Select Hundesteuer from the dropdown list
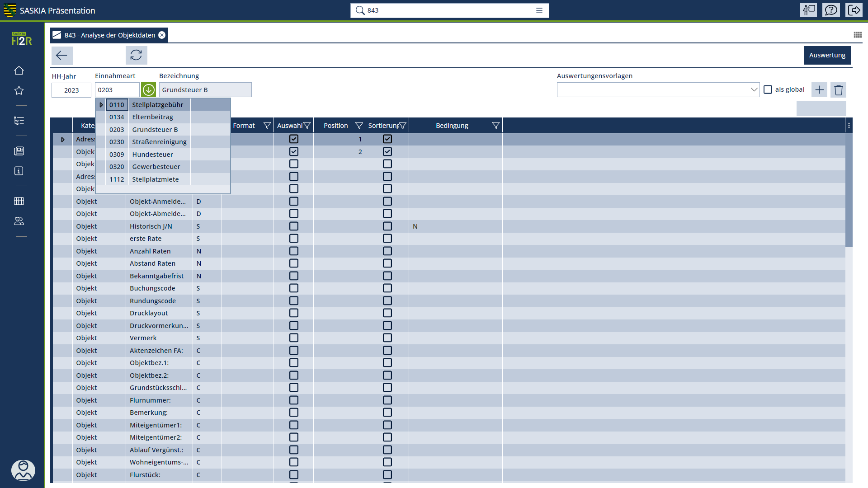This screenshot has width=868, height=488. (152, 155)
